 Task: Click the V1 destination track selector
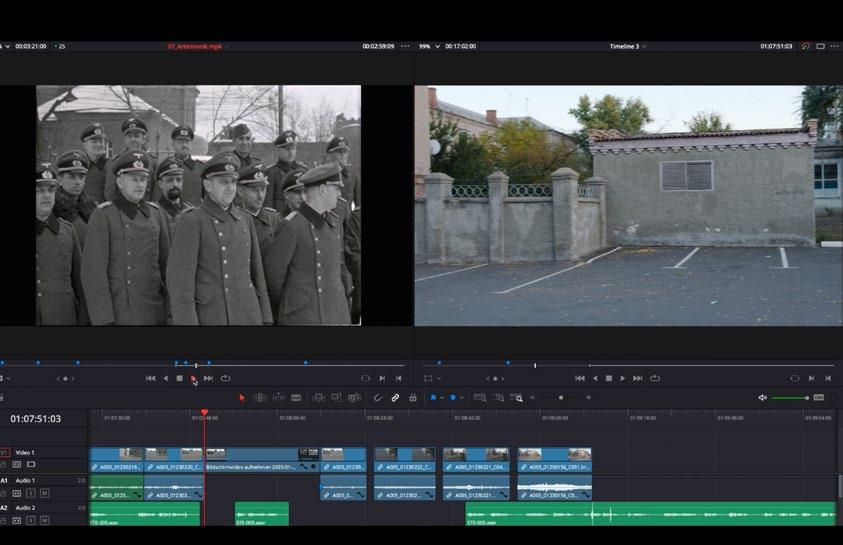(5, 452)
